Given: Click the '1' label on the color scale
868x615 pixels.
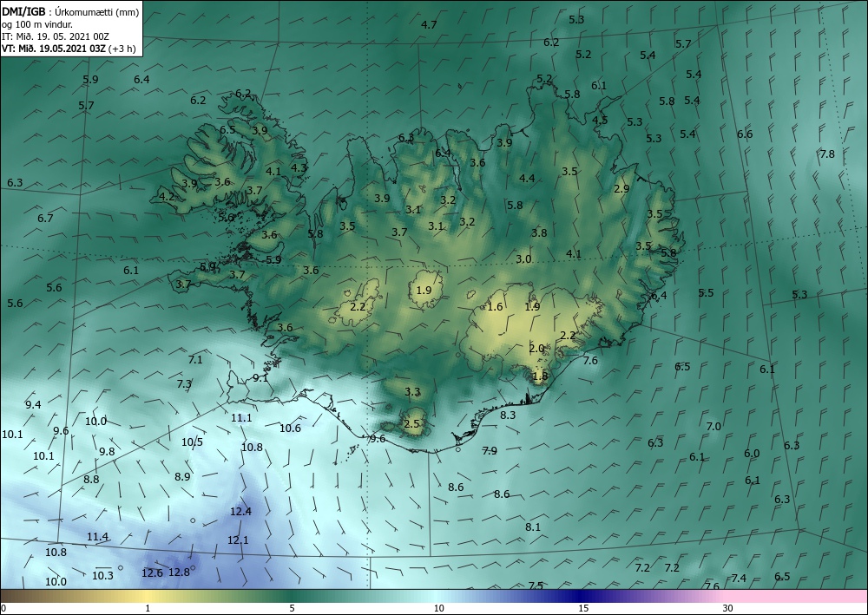Looking at the screenshot, I should (x=148, y=608).
